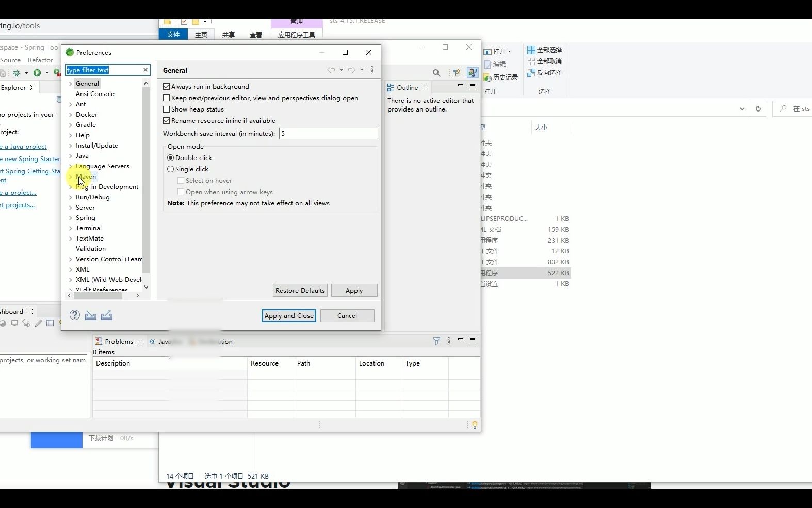
Task: Enable Show heap status checkbox
Action: click(166, 109)
